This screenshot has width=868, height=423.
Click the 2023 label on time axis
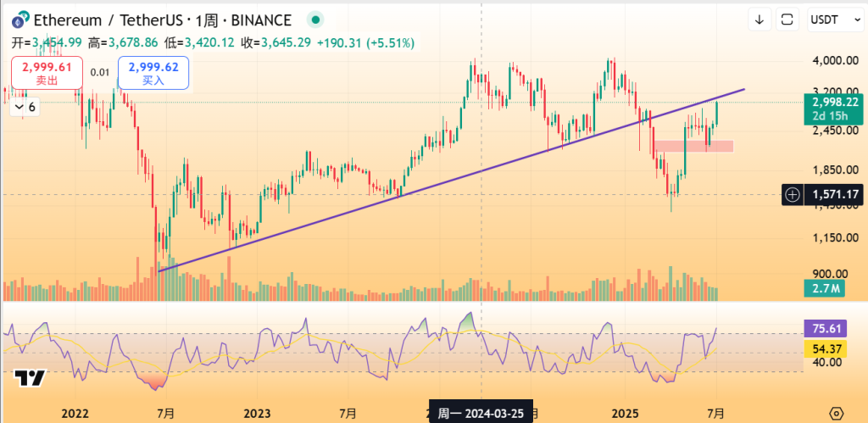coord(257,414)
